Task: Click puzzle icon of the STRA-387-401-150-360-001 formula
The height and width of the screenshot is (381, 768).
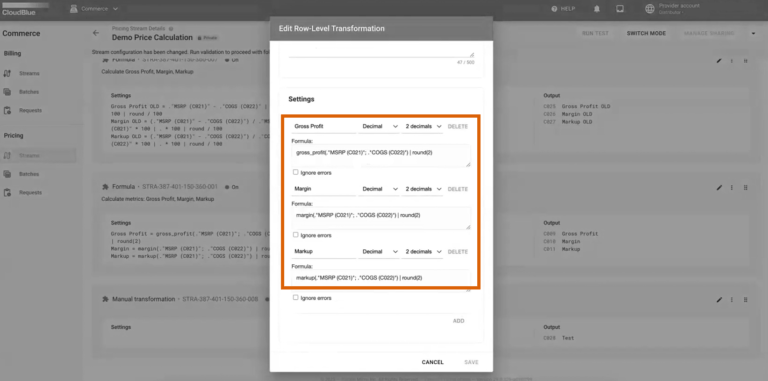Action: (105, 187)
